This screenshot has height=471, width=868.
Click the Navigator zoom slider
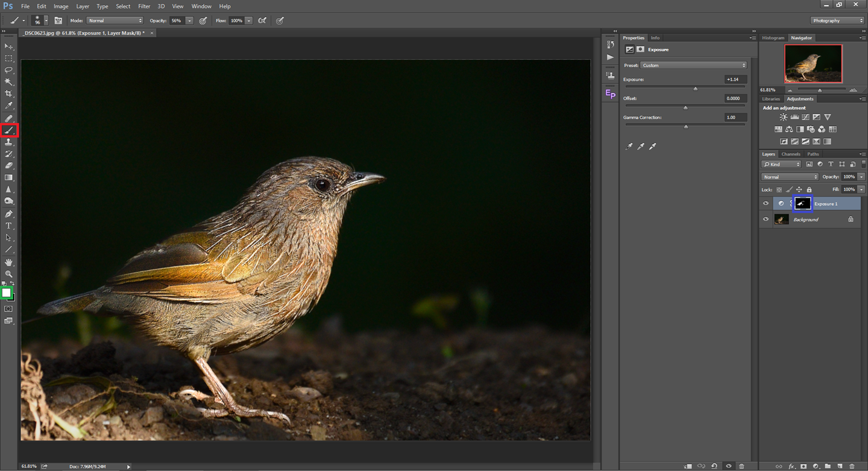(820, 90)
